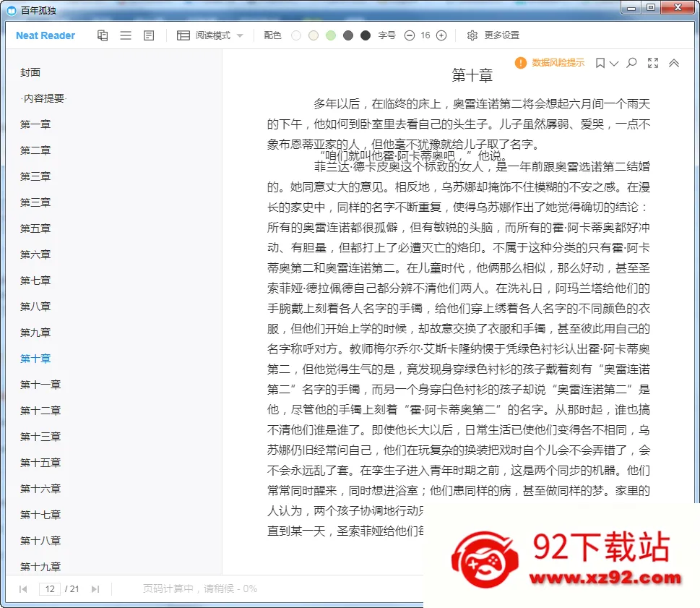Go to 第十九章 chapter
700x608 pixels.
coord(40,567)
